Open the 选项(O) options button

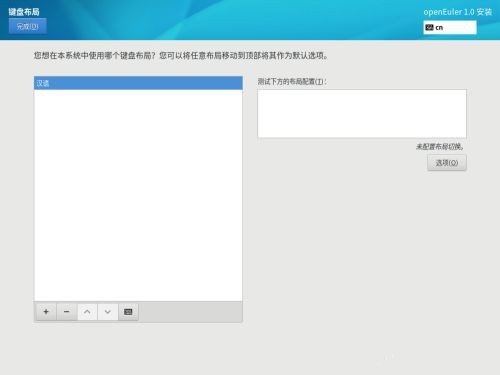click(447, 163)
